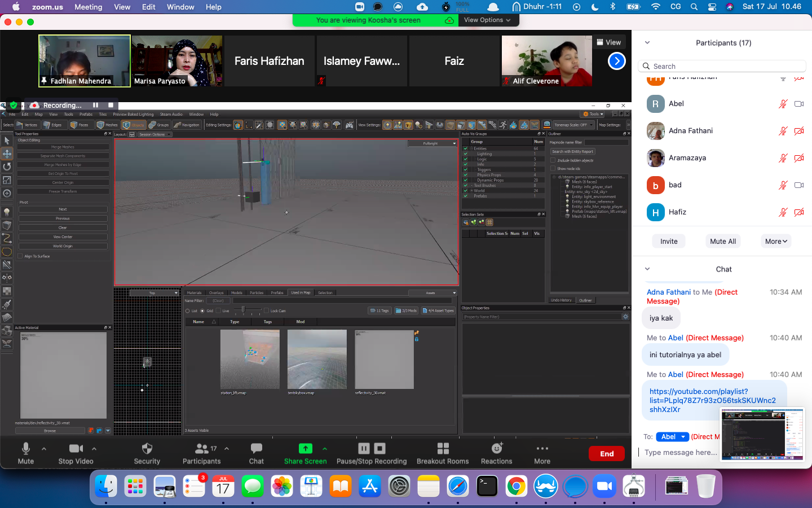Switch to Materials tab
Viewport: 812px width, 508px height.
pos(195,293)
